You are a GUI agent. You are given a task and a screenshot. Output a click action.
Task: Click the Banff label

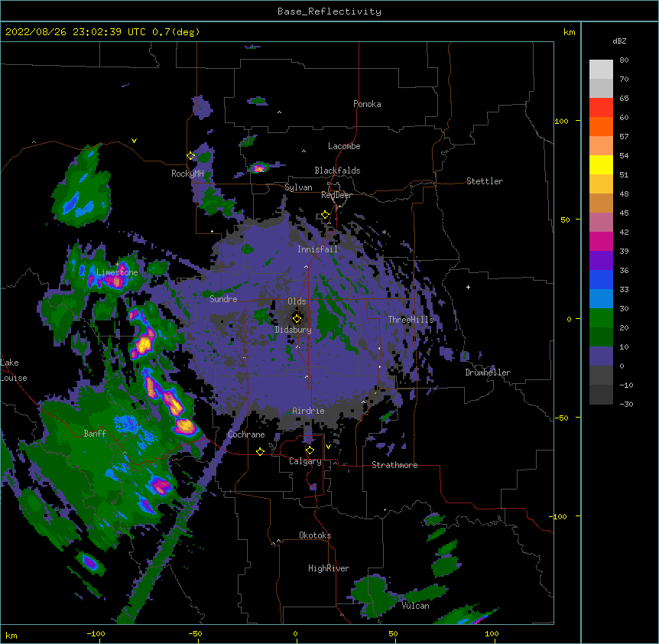click(95, 434)
